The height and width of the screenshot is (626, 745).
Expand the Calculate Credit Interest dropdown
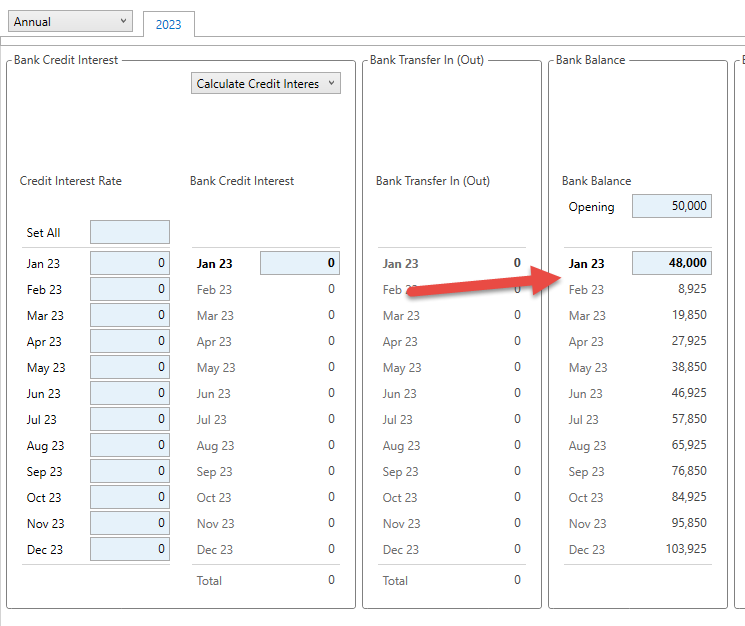[266, 84]
